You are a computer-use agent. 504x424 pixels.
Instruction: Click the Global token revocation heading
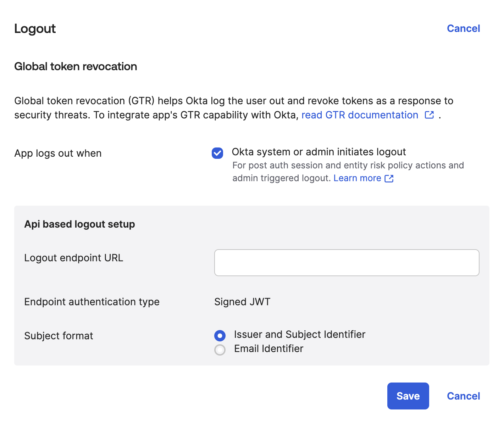coord(76,67)
